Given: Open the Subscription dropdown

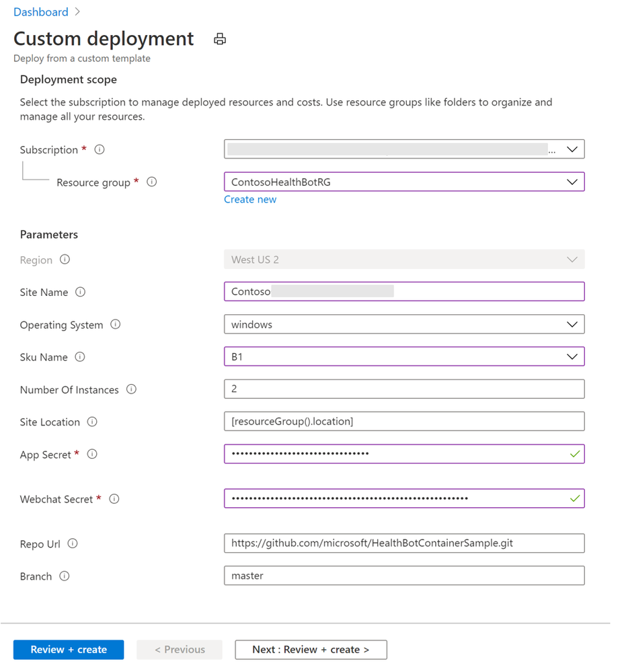Looking at the screenshot, I should [404, 149].
